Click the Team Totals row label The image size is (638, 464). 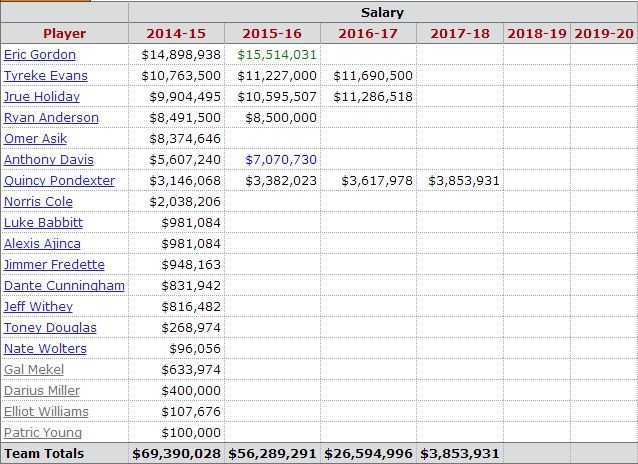tap(44, 454)
